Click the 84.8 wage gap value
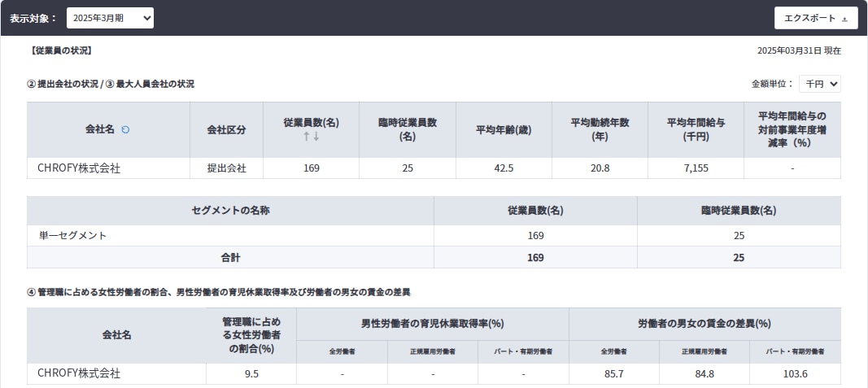Image resolution: width=868 pixels, height=388 pixels. (704, 374)
